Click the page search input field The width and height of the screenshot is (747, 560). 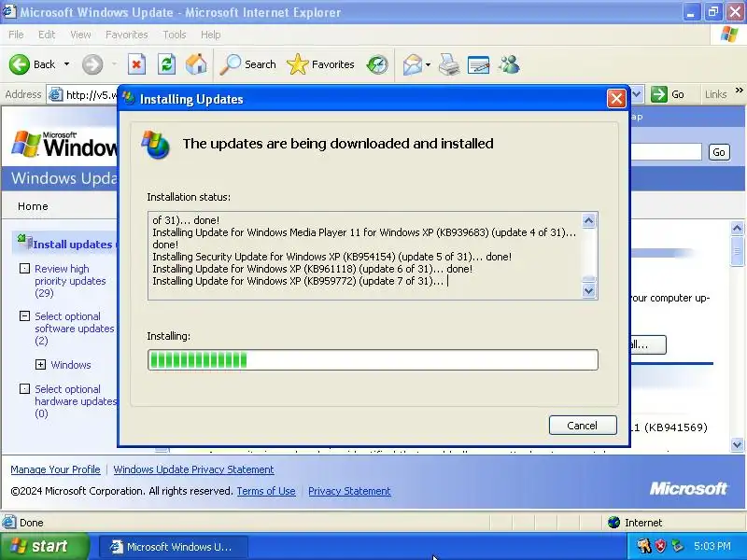666,152
